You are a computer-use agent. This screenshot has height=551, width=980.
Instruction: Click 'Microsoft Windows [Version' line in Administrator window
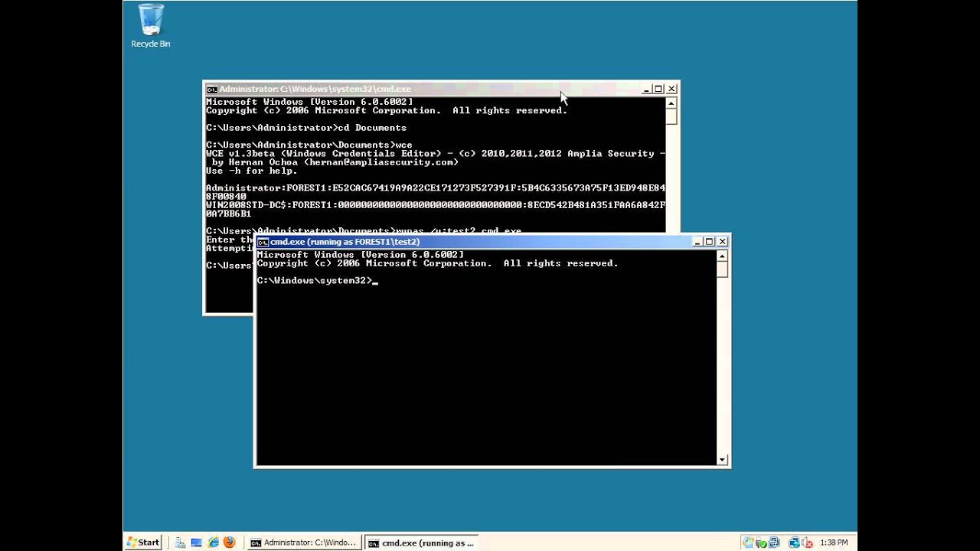pos(309,102)
